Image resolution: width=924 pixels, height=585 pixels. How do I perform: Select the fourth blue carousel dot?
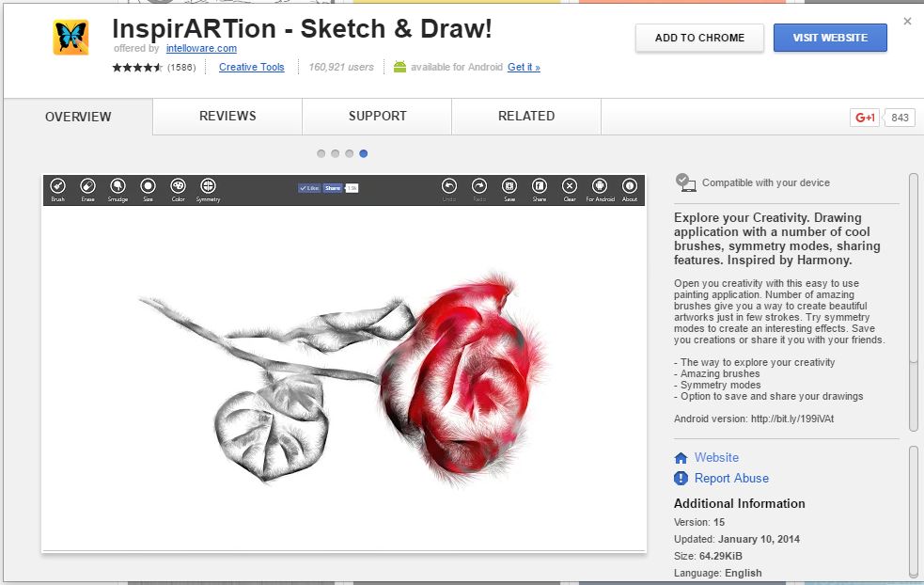364,153
